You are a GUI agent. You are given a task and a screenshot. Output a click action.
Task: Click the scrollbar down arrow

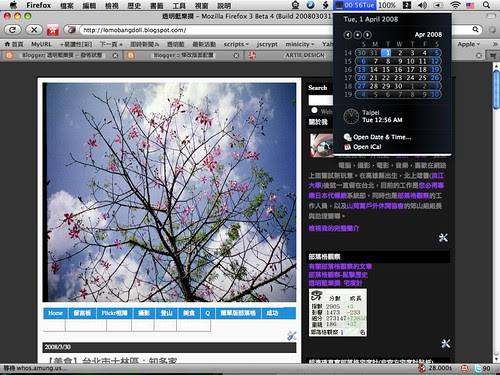pyautogui.click(x=496, y=360)
